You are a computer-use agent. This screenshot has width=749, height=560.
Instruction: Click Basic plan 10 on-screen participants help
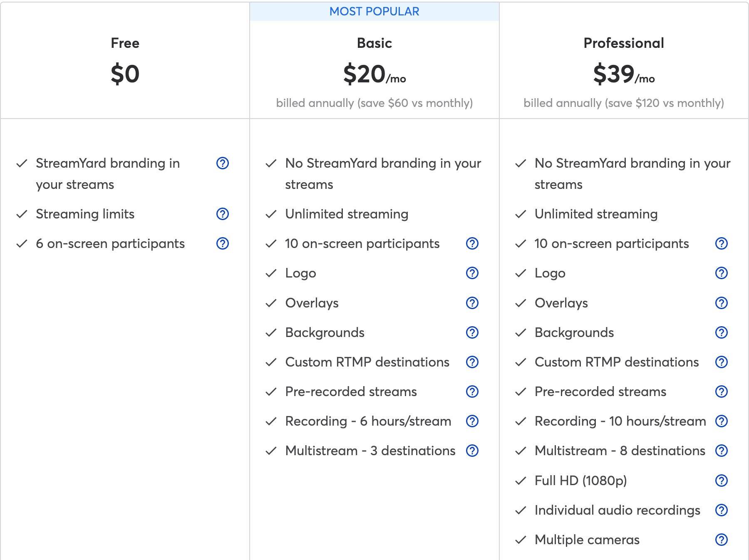(472, 243)
